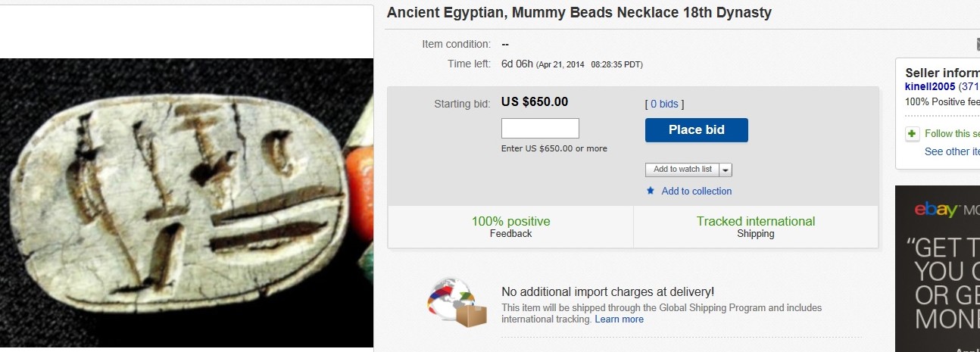Open the 0 bids link
Image resolution: width=980 pixels, height=352 pixels.
[664, 104]
